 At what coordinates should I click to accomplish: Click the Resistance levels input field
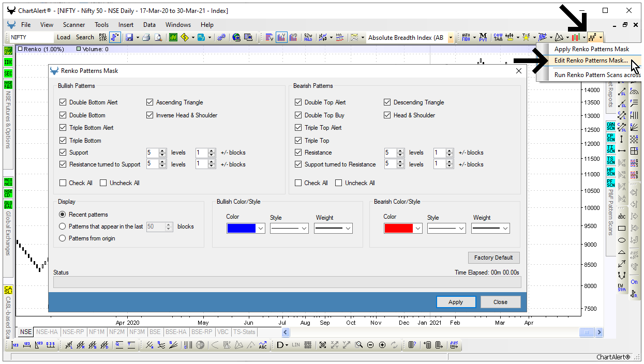point(391,153)
